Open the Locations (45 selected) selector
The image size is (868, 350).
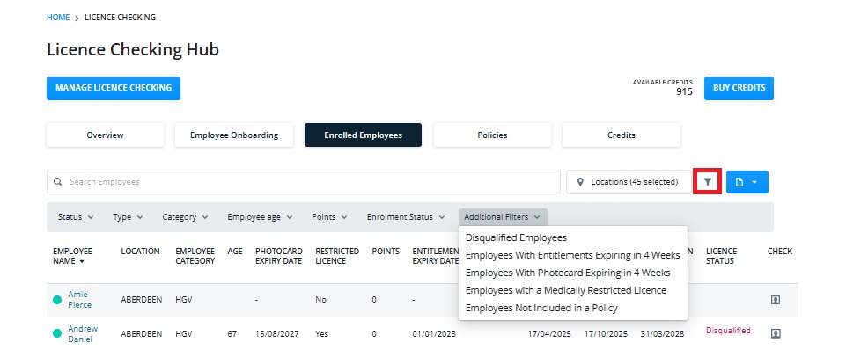tap(627, 182)
